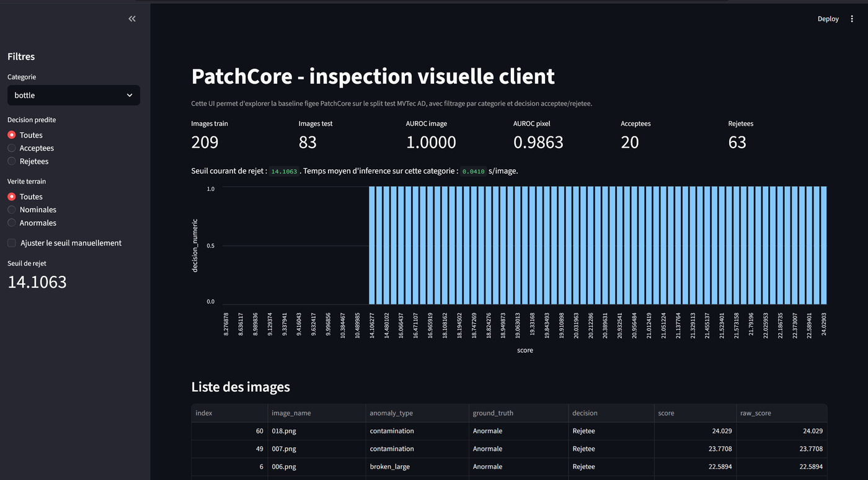The height and width of the screenshot is (480, 868).
Task: Click the bar at score 14.106277
Action: (372, 246)
